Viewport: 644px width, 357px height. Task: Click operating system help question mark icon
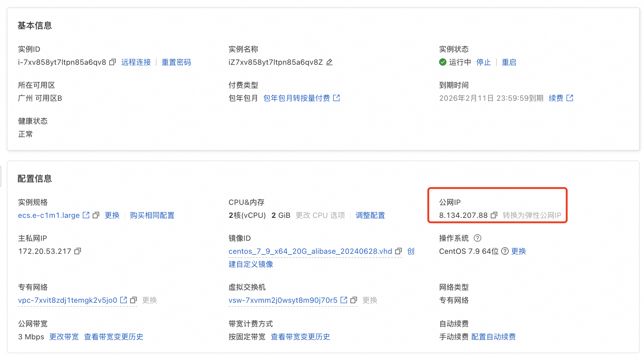(477, 238)
